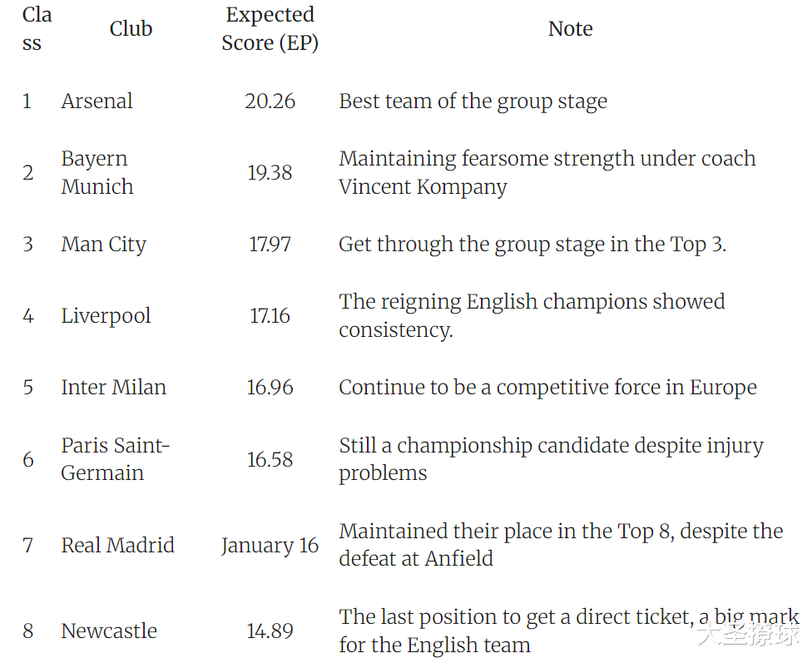Viewport: 812px width, 663px height.
Task: Click the 19.38 score value
Action: [270, 173]
